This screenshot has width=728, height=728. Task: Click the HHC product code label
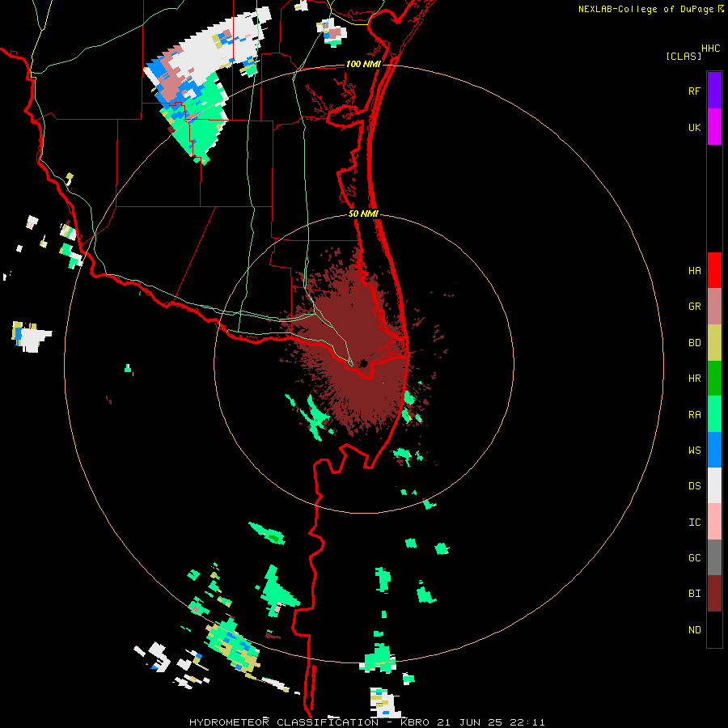(710, 49)
